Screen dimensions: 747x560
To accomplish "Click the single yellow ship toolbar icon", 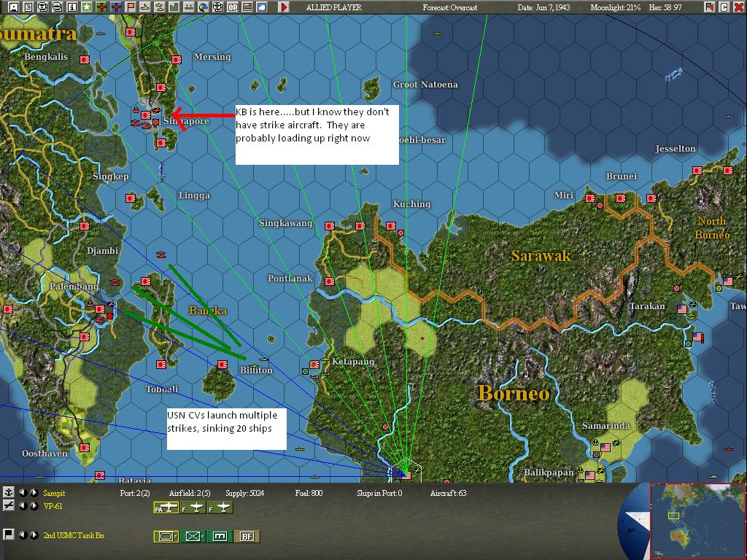I will [x=145, y=7].
